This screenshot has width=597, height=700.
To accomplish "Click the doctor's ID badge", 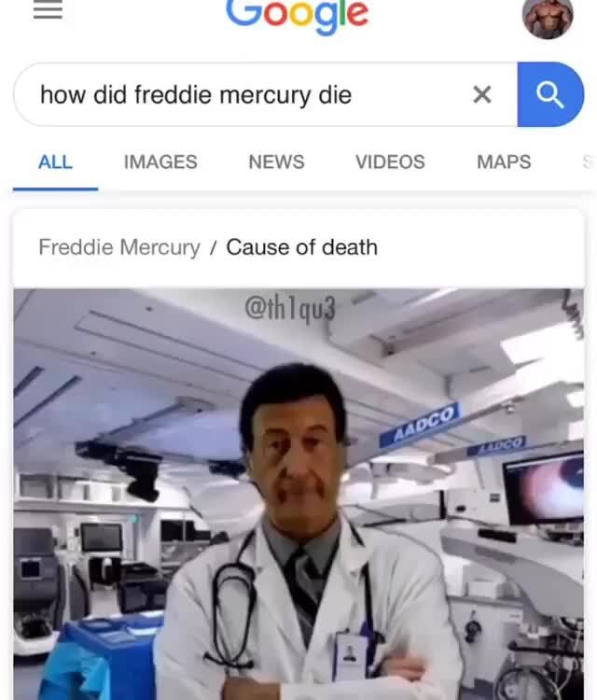I will [351, 656].
